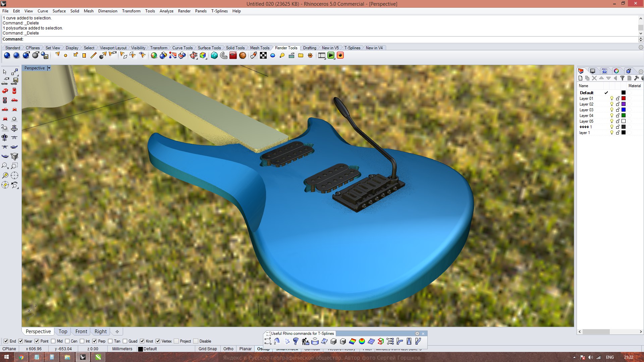The width and height of the screenshot is (644, 362).
Task: Click the green play animation icon
Action: (x=331, y=55)
